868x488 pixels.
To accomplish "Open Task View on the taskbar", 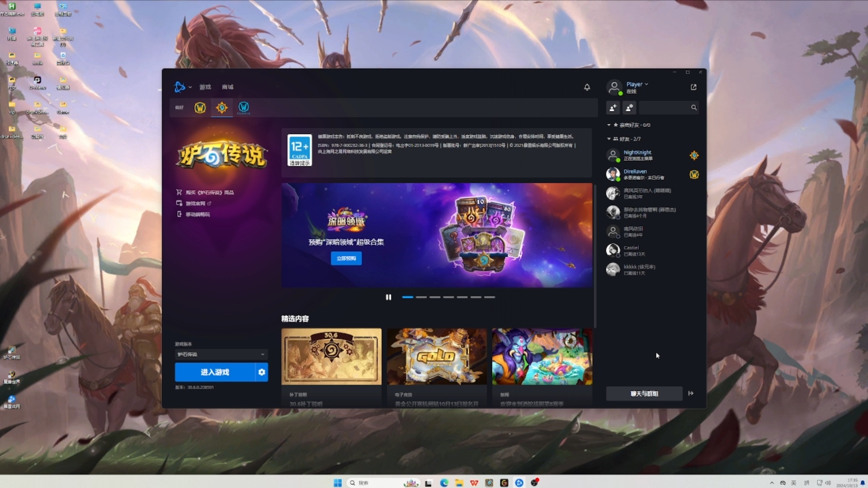I will (428, 483).
